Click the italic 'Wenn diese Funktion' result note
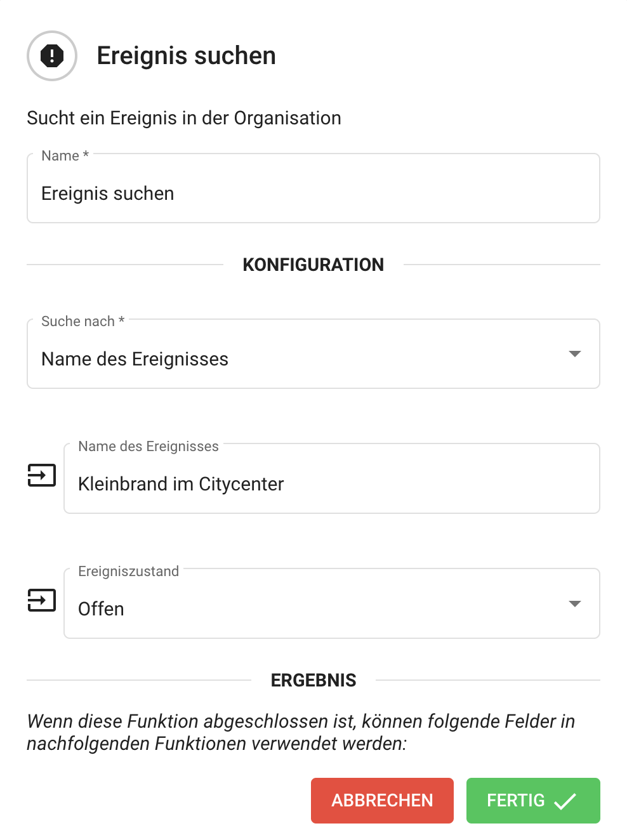The width and height of the screenshot is (627, 840). click(x=301, y=732)
